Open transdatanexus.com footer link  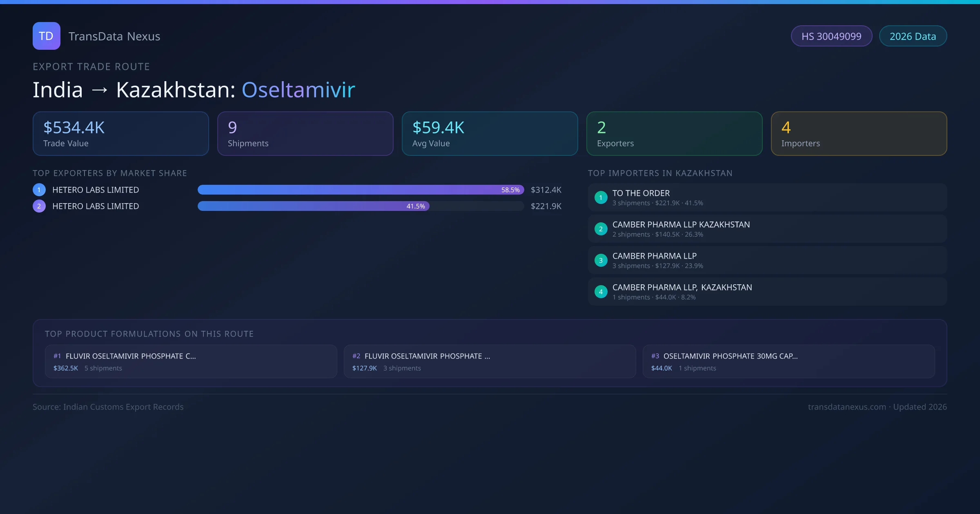click(x=846, y=407)
